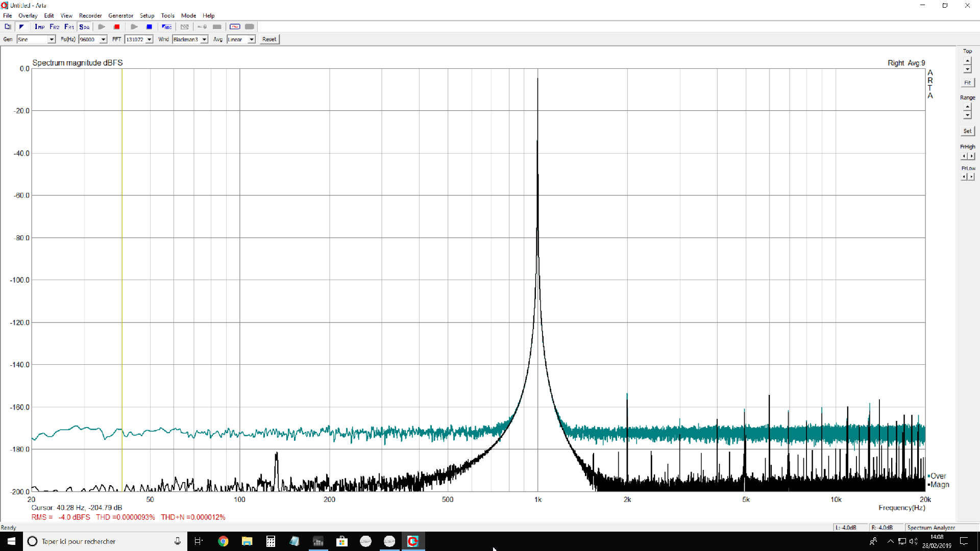This screenshot has width=980, height=551.
Task: Switch to impulse response (Imp) mode
Action: pyautogui.click(x=39, y=27)
